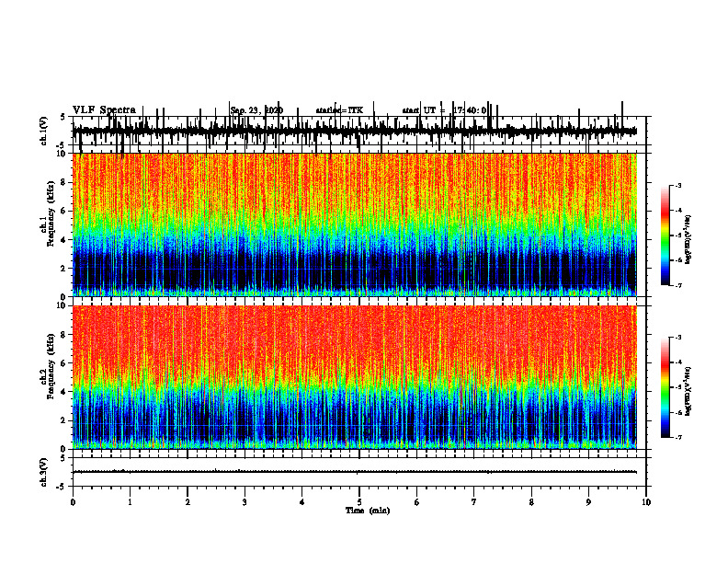The image size is (728, 563).
Task: Click the "7" tick on the time axis
Action: click(x=474, y=502)
